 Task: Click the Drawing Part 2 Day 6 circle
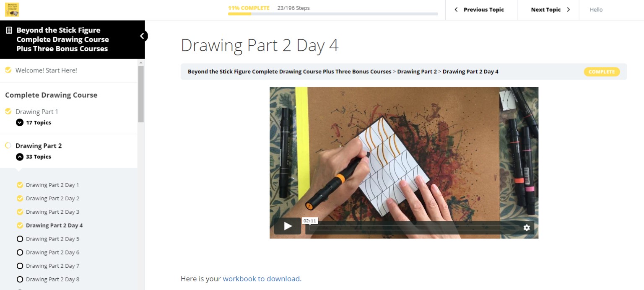20,252
